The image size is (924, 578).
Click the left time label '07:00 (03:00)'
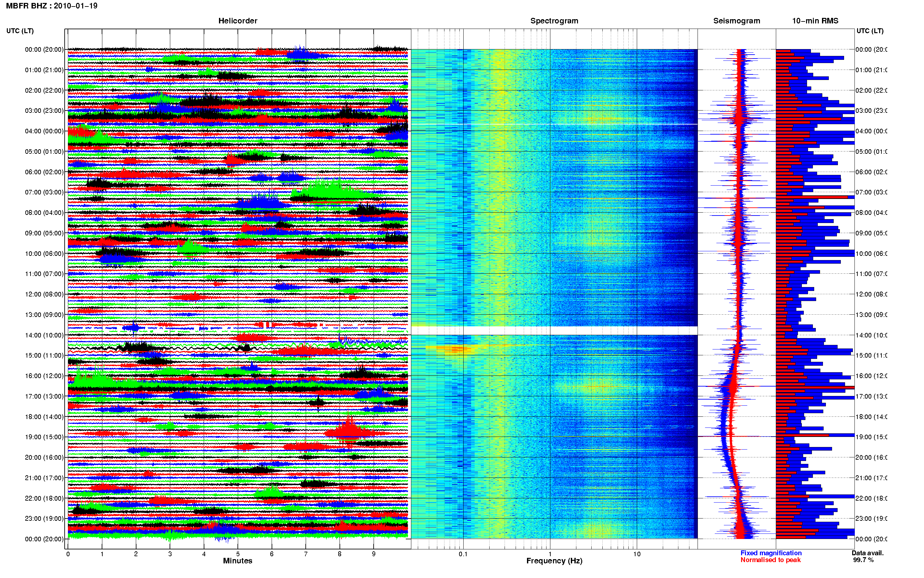coord(44,192)
